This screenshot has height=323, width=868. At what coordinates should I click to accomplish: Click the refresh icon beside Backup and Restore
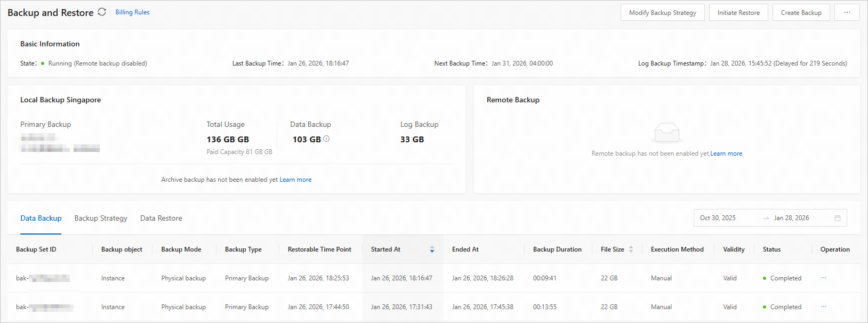(102, 12)
